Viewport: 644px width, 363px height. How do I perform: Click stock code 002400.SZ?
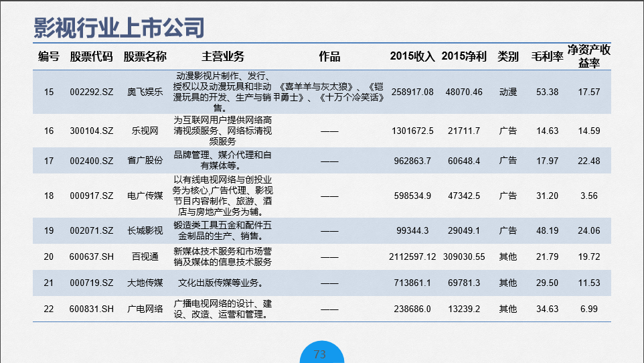91,161
